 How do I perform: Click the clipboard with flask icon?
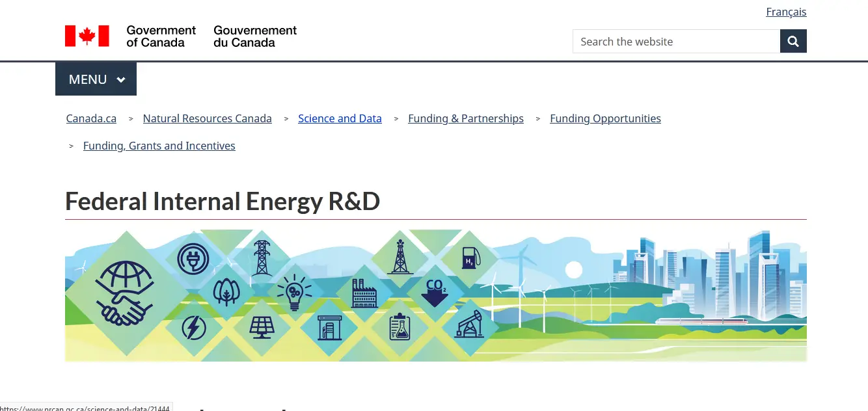400,326
